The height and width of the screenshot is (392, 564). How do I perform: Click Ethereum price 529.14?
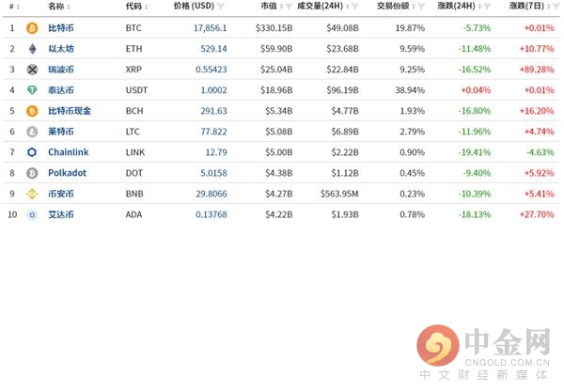click(213, 49)
